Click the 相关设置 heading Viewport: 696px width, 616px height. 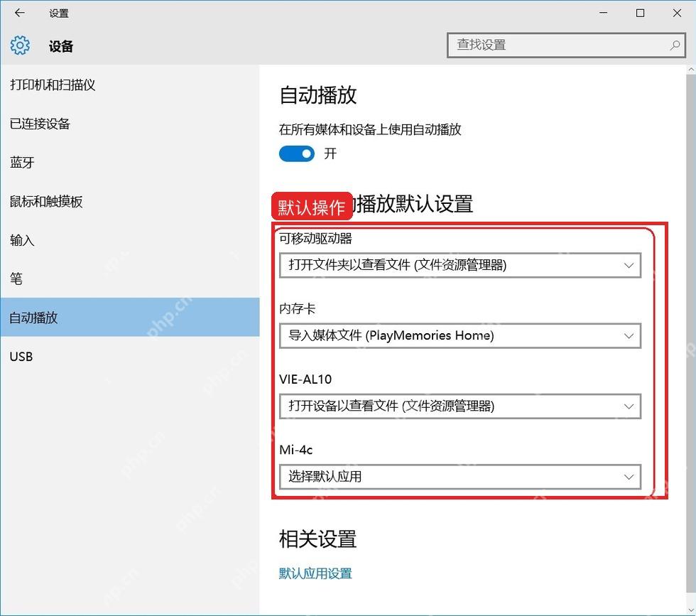click(318, 539)
